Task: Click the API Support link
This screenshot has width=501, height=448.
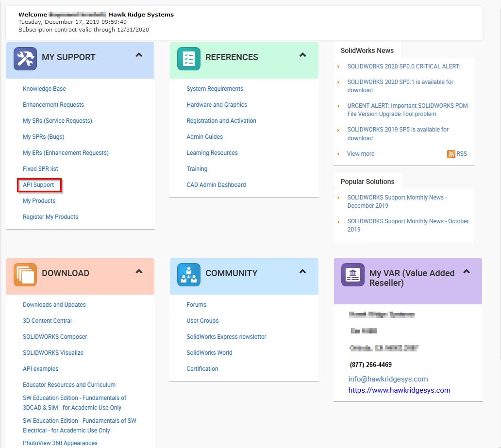Action: pos(38,185)
